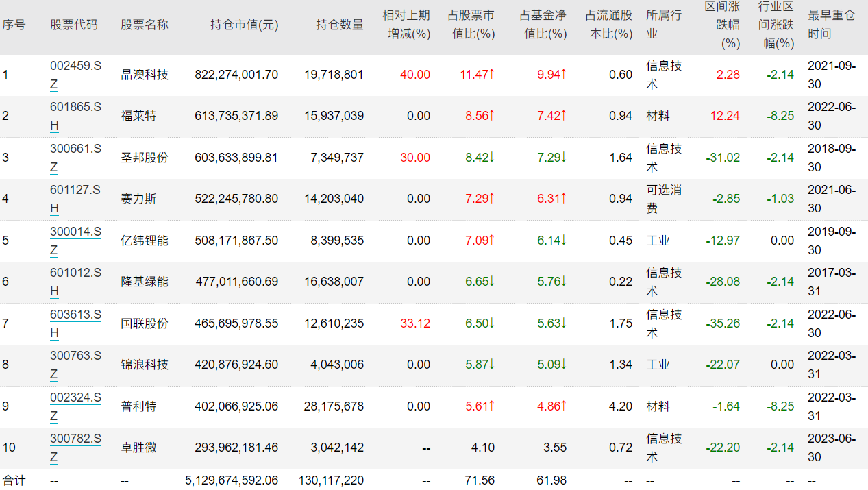The image size is (868, 490).
Task: Click change value 30.00 for 圣邦股份
Action: click(415, 158)
